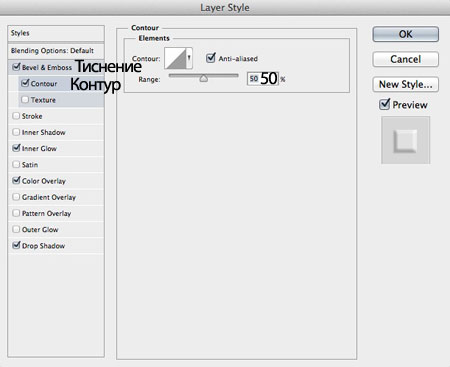Uncheck the Contour effect checkbox
Viewport: 450px width, 367px height.
pos(25,83)
